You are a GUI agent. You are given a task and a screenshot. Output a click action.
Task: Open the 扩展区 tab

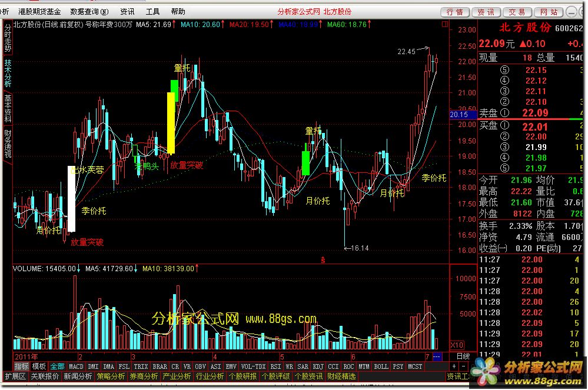(15, 376)
